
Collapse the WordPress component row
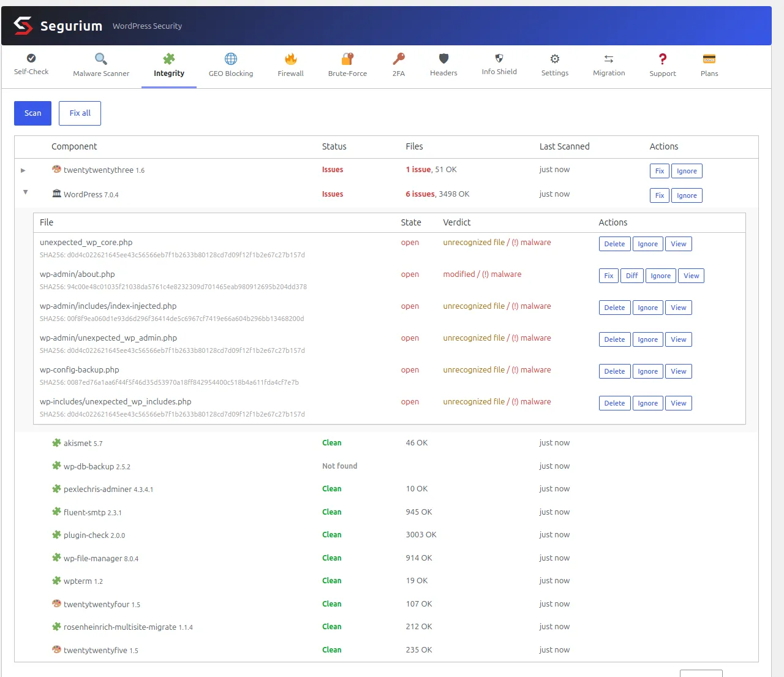tap(25, 192)
